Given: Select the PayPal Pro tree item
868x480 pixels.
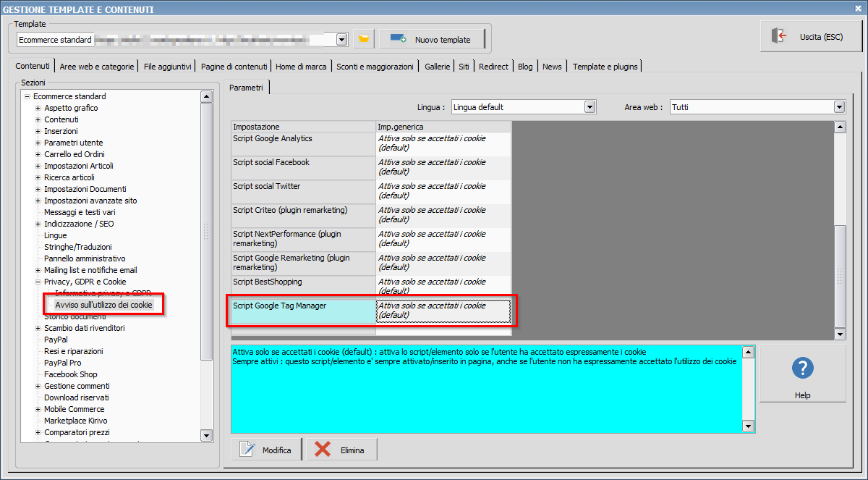Looking at the screenshot, I should 62,363.
